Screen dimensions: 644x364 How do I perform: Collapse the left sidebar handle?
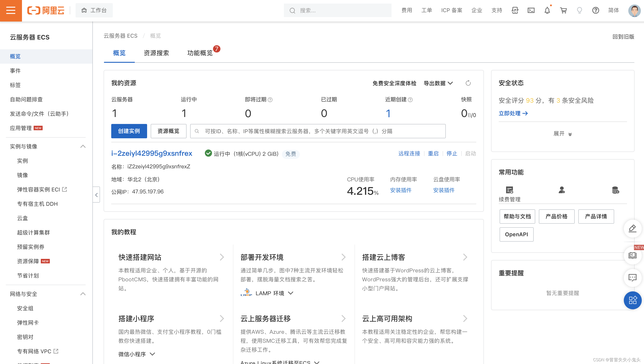(x=96, y=195)
